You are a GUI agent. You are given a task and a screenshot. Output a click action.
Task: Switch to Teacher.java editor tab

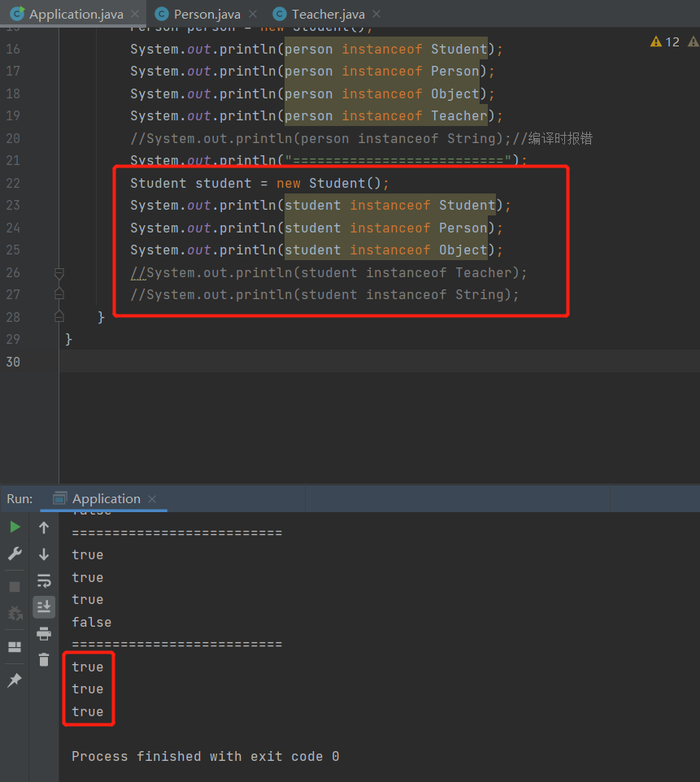click(x=328, y=14)
